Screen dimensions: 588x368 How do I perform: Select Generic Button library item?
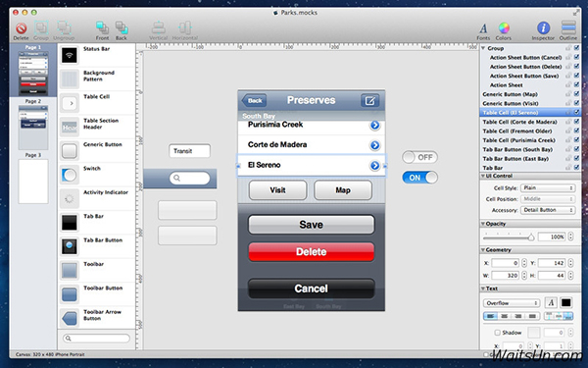tap(96, 151)
